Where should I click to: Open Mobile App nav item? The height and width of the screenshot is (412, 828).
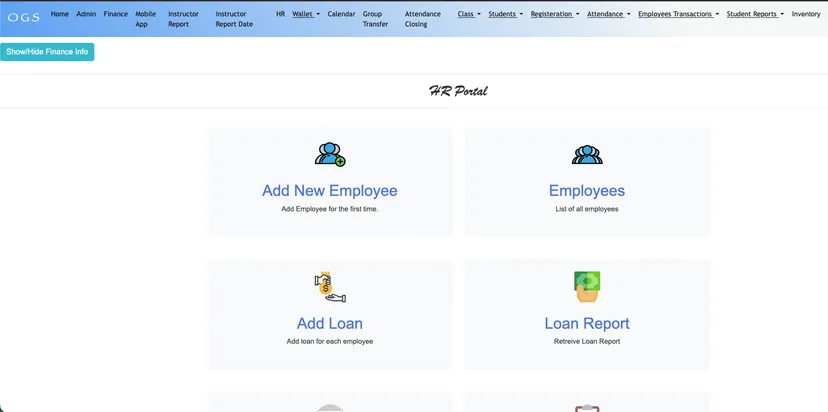tap(146, 19)
